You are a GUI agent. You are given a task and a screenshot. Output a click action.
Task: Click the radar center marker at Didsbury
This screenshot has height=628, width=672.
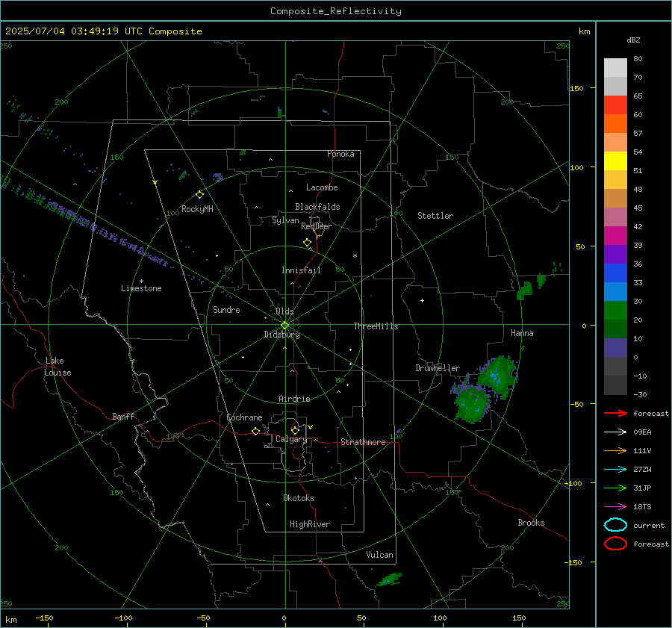pyautogui.click(x=285, y=326)
